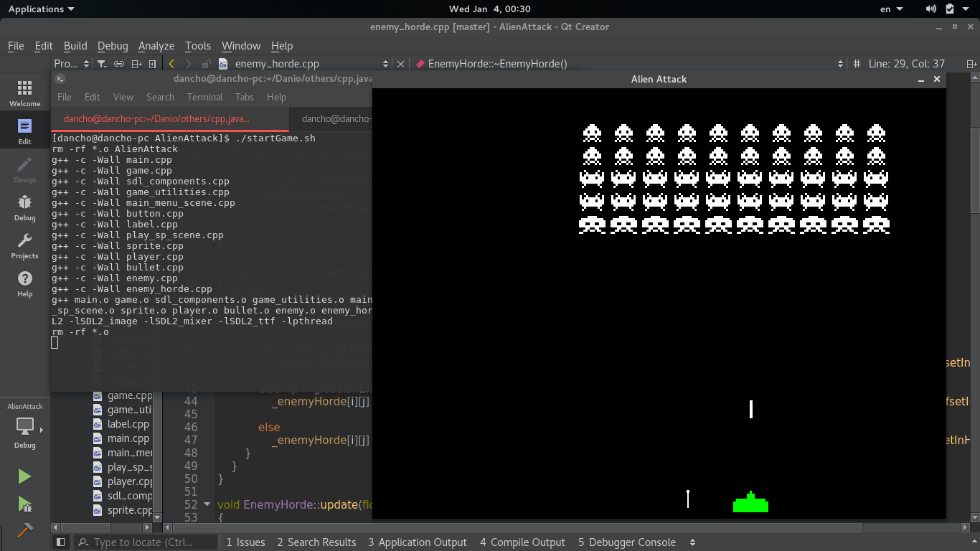Image resolution: width=980 pixels, height=551 pixels.
Task: Click the Line: 29, Col: 37 indicator
Action: pos(907,64)
